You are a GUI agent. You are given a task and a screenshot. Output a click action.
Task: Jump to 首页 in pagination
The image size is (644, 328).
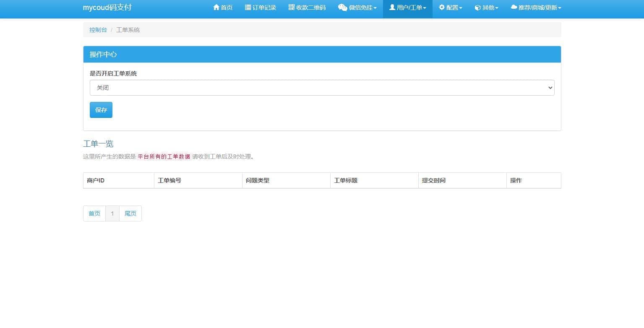point(94,213)
